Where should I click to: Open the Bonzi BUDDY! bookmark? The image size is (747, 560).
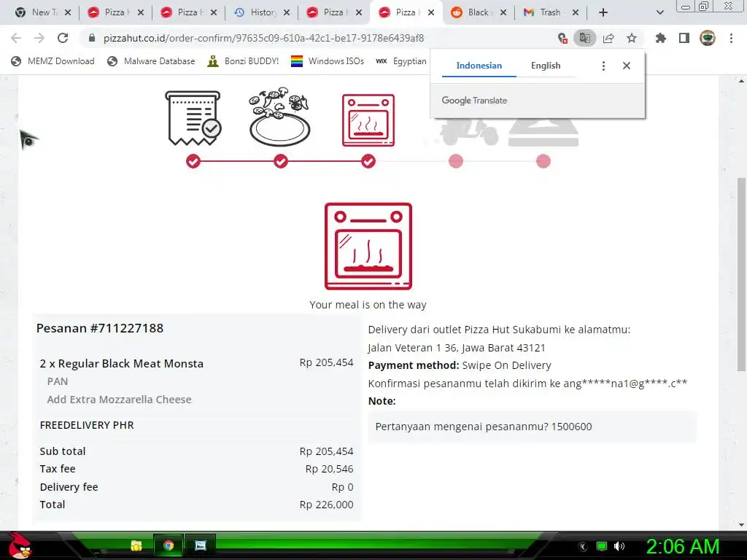[244, 61]
